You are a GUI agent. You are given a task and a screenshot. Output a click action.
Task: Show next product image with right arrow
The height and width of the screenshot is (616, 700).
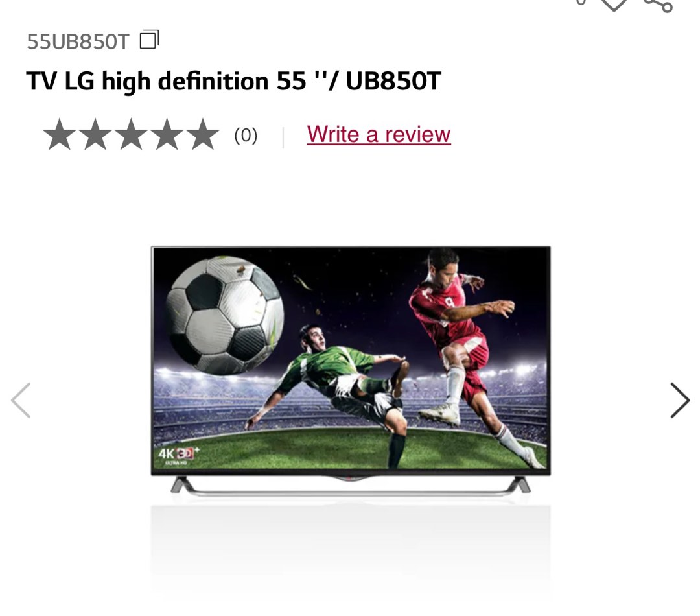(680, 400)
